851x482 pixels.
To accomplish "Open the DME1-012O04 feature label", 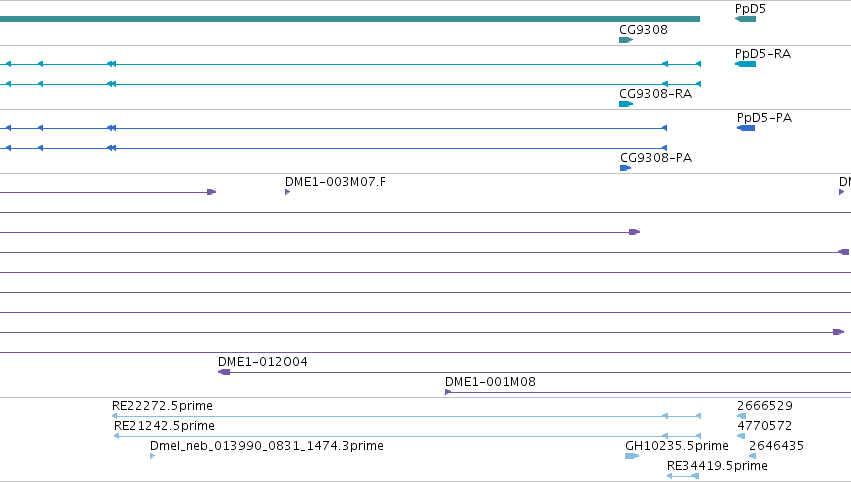I will click(263, 362).
